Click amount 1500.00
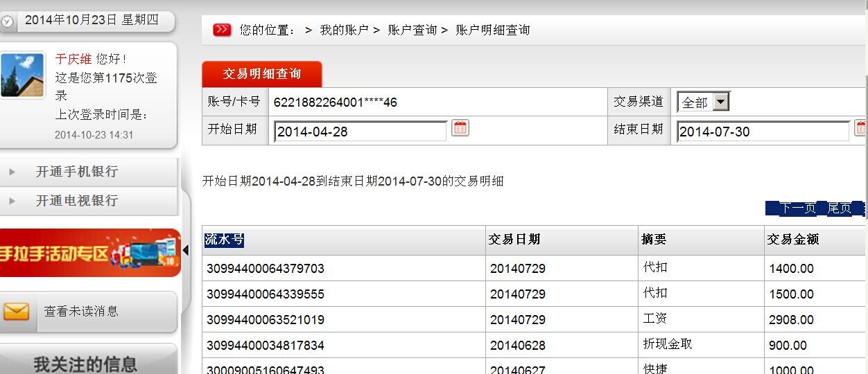Viewport: 868px width, 374px height. (x=791, y=294)
